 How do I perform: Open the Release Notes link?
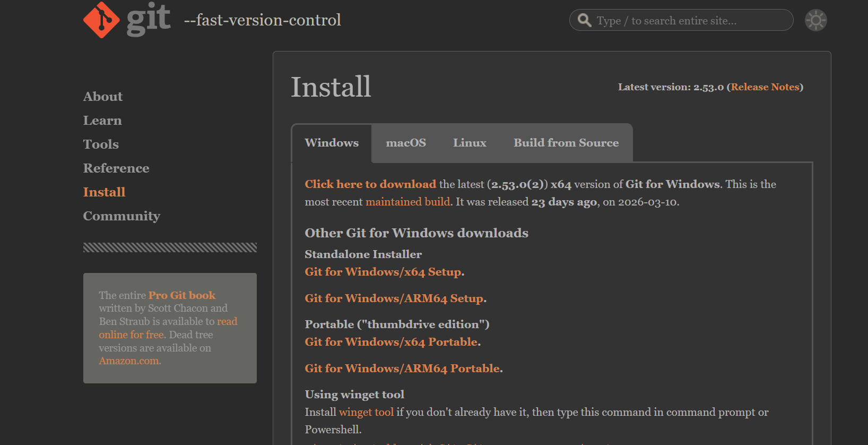[x=765, y=87]
